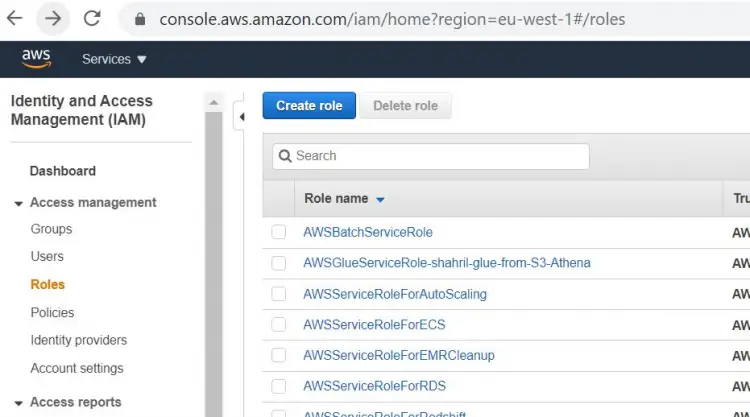Click the AWS logo icon

click(x=36, y=59)
